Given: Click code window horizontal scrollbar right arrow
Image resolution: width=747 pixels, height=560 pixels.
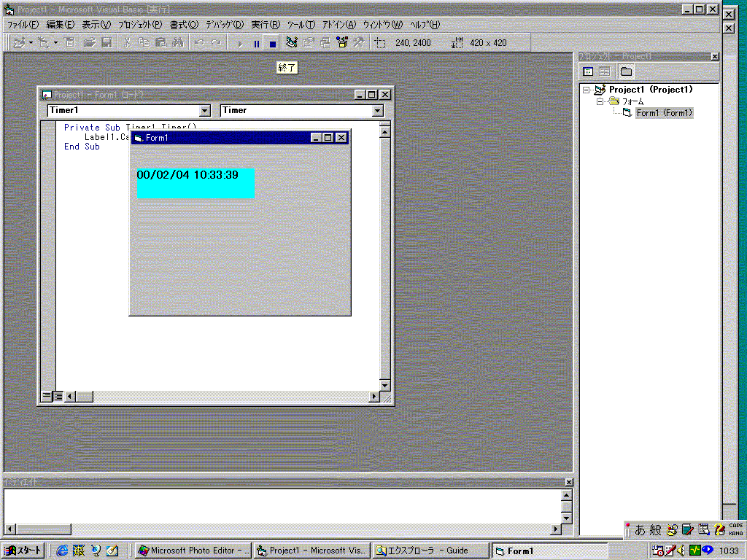Looking at the screenshot, I should (x=374, y=396).
